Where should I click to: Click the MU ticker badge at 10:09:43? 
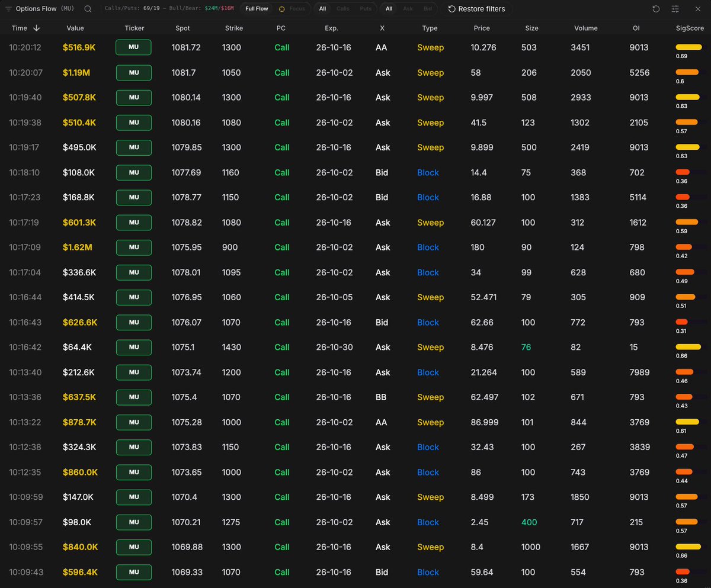(x=133, y=572)
